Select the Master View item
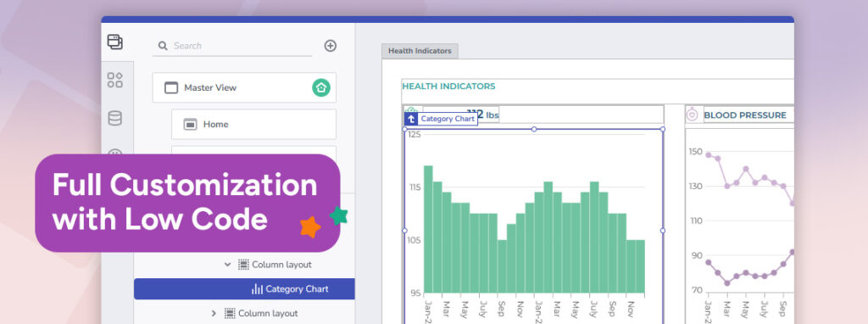 [244, 87]
